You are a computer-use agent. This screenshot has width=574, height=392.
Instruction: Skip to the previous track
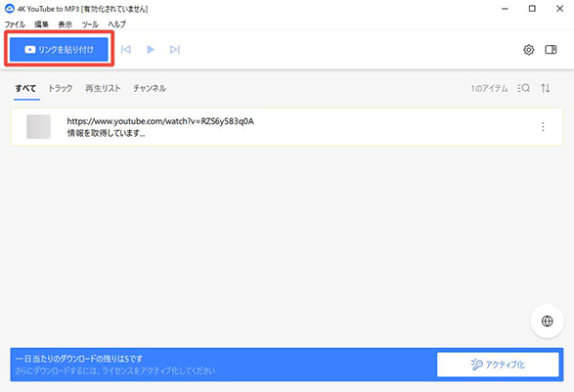tap(125, 50)
